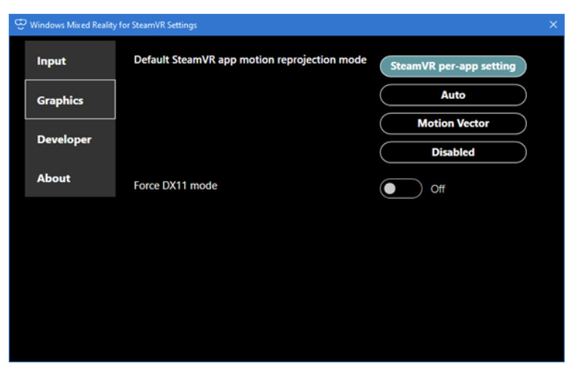Choose SteamVR per-app setting reprojection mode

453,66
